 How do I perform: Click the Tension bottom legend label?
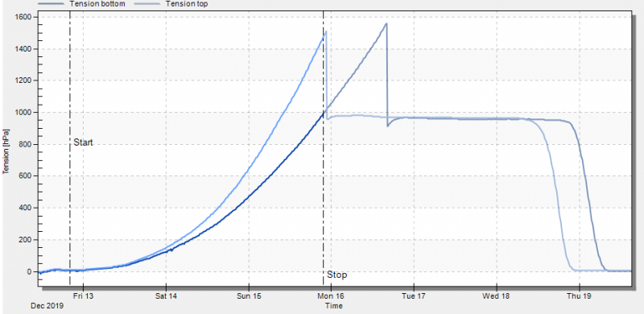tap(97, 4)
